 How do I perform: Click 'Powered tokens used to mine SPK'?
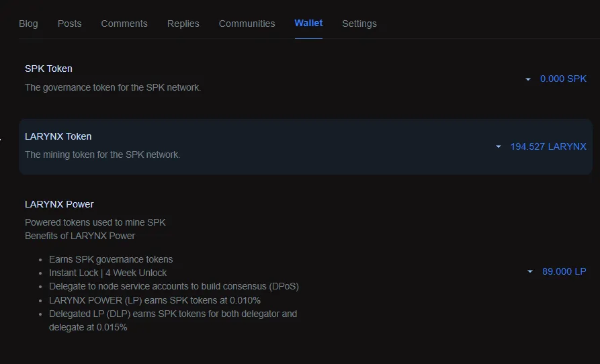95,222
